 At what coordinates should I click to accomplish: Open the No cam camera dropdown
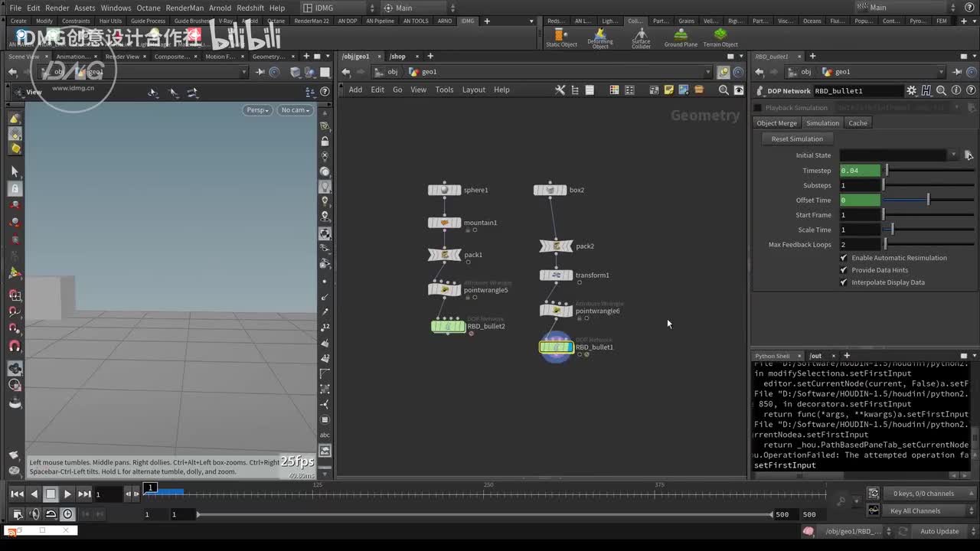pos(295,110)
